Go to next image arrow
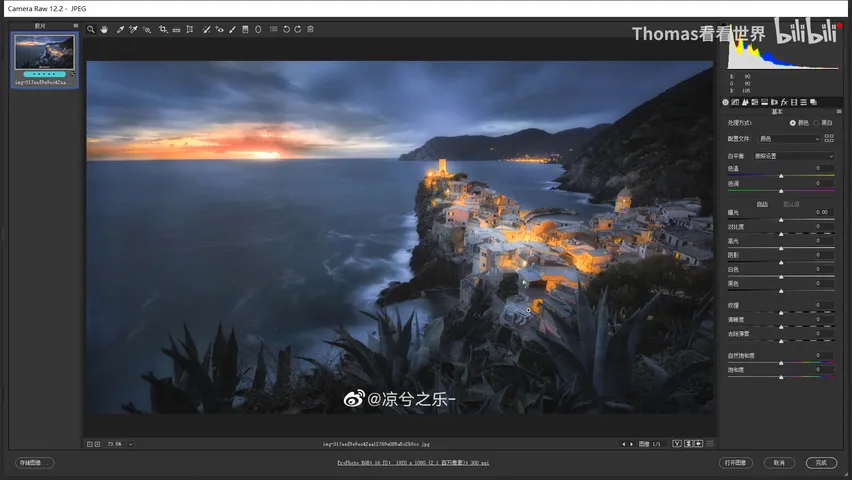Viewport: 852px width, 480px height. tap(631, 444)
